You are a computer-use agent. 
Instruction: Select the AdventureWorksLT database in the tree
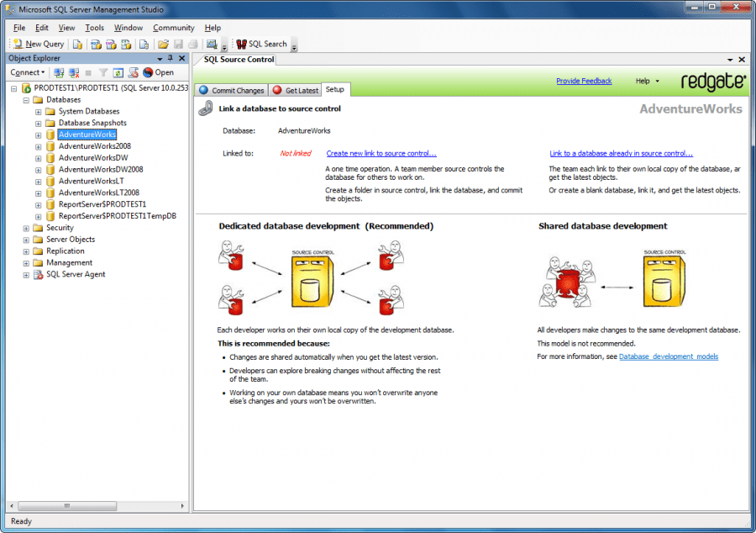click(90, 181)
